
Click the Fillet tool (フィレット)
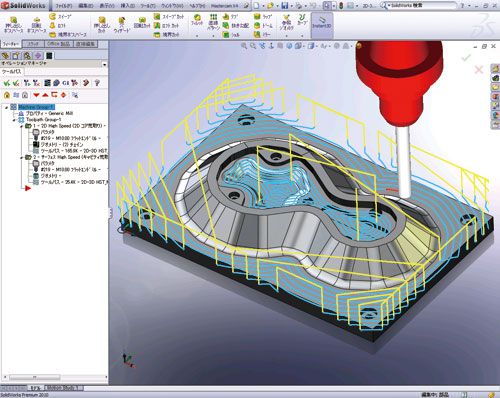(x=197, y=20)
